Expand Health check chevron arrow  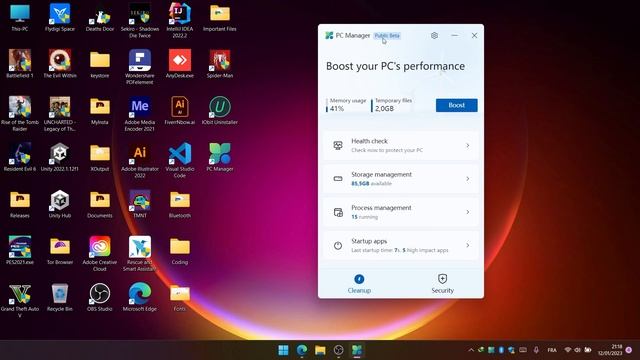(x=468, y=146)
